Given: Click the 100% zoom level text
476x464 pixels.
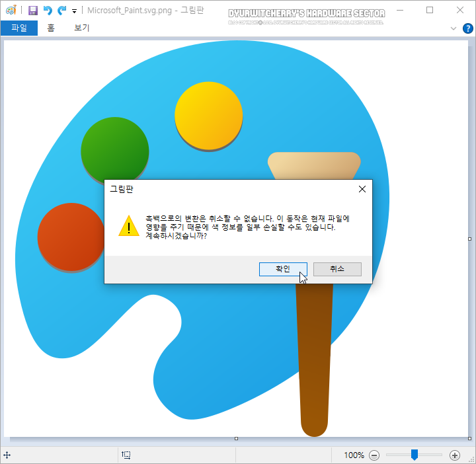Looking at the screenshot, I should [354, 455].
